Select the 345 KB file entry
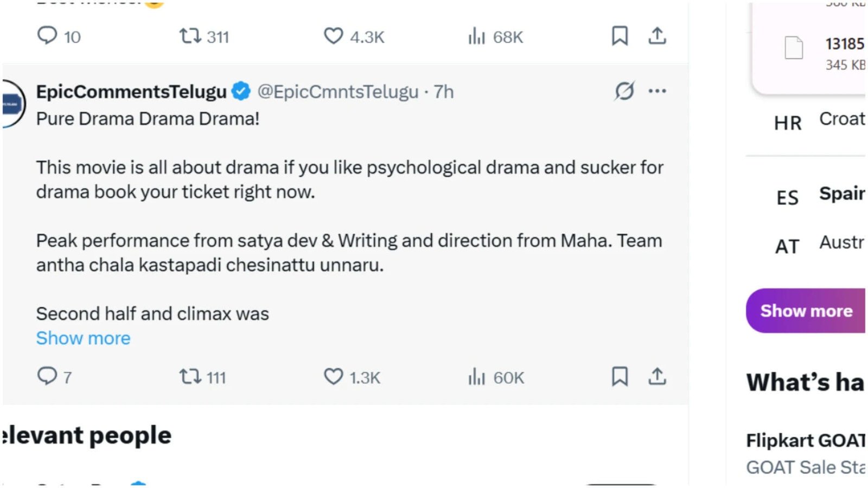868x488 pixels. [825, 53]
